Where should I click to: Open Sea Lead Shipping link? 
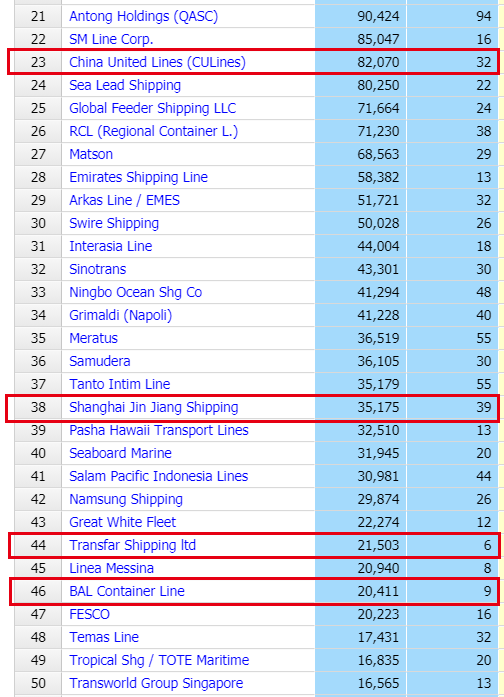(125, 85)
